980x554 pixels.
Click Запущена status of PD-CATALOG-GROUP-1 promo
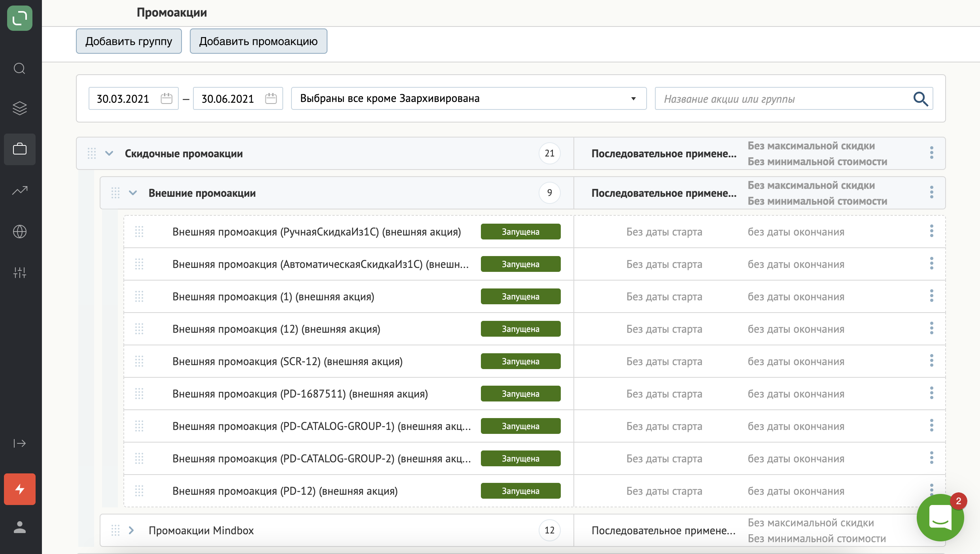click(521, 426)
